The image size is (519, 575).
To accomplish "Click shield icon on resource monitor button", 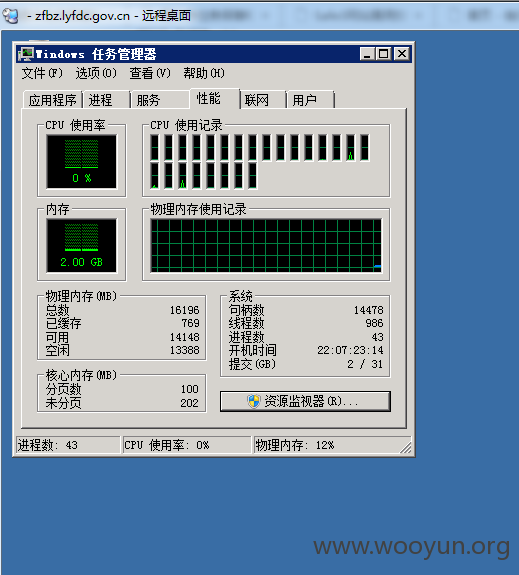I will (x=254, y=401).
